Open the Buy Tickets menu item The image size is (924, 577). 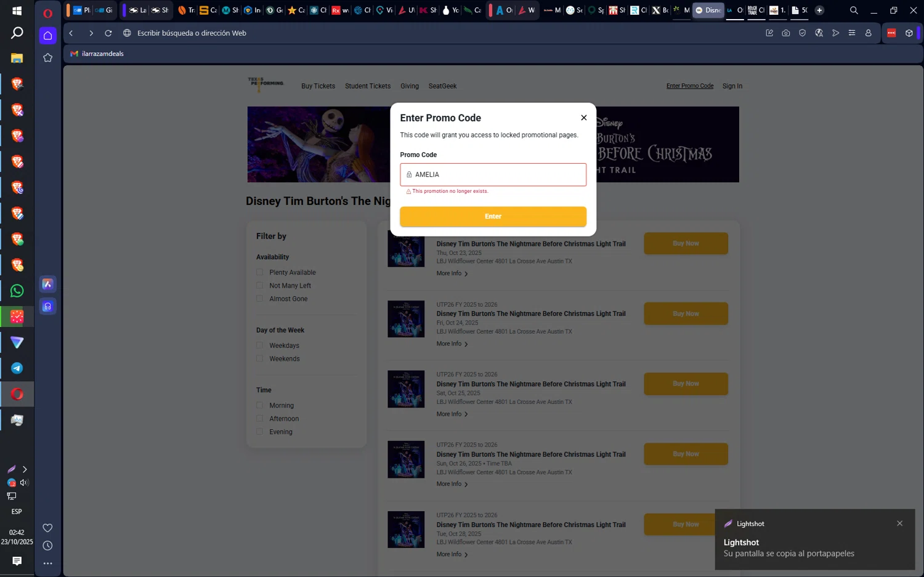tap(318, 86)
